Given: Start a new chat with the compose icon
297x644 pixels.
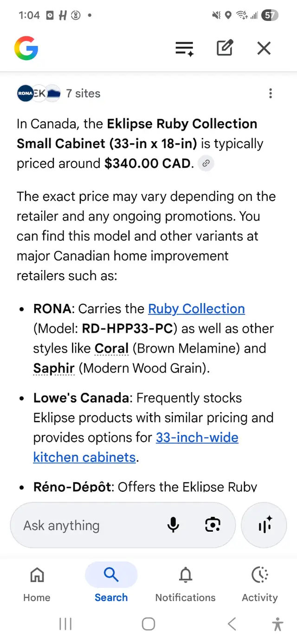Looking at the screenshot, I should click(x=225, y=48).
